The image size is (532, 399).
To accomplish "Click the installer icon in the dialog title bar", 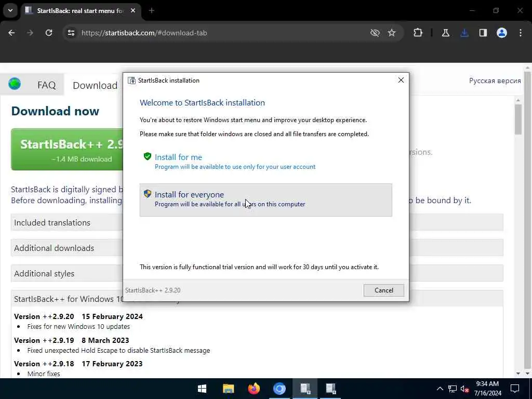I will [x=131, y=81].
